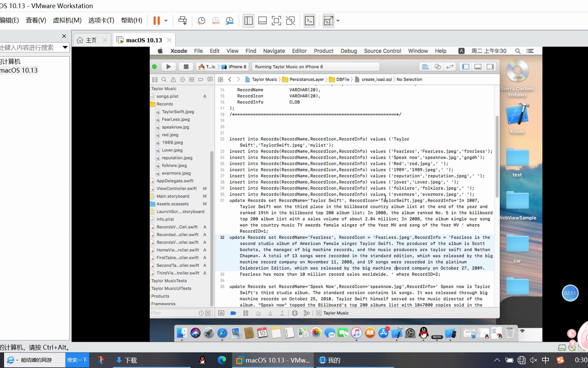Open Xcode Product menu
The image size is (588, 368).
point(324,51)
